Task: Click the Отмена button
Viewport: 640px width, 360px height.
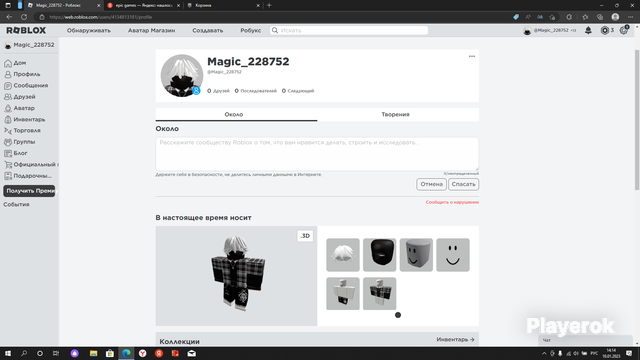Action: 431,184
